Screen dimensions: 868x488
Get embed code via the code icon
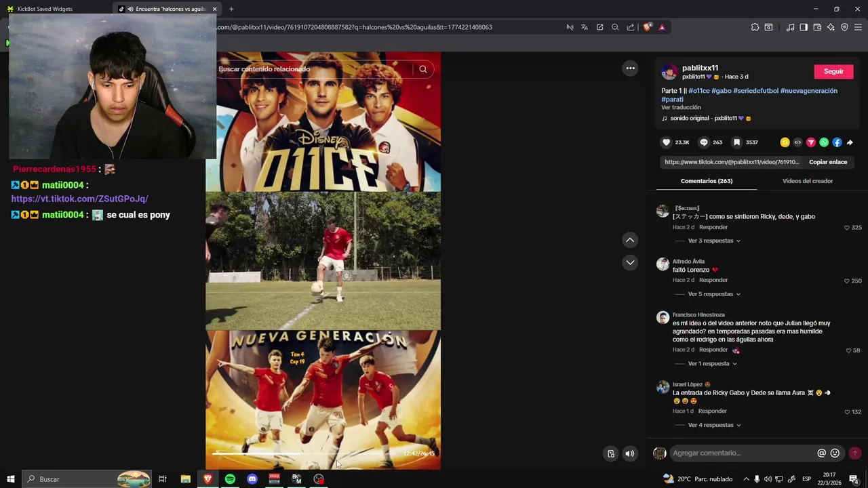click(x=797, y=142)
